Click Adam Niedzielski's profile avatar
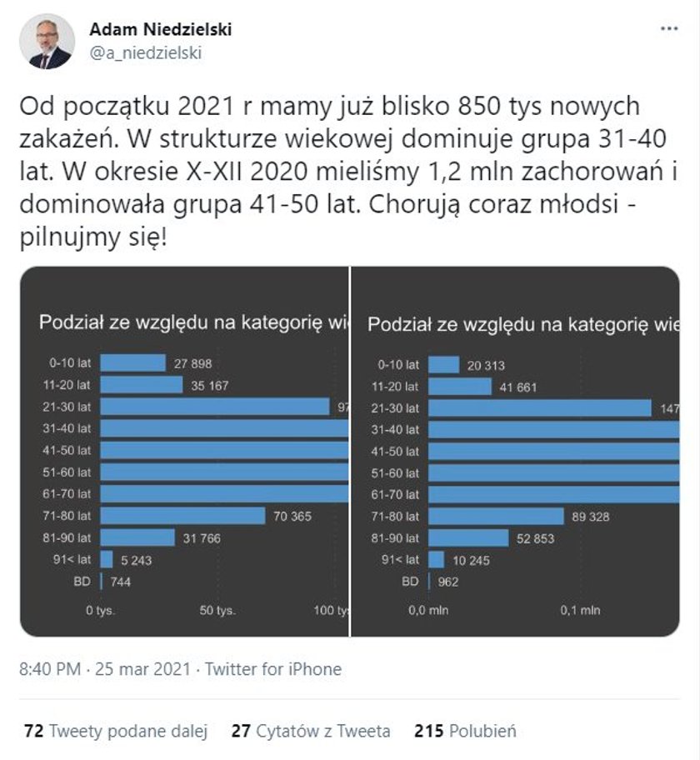The width and height of the screenshot is (700, 760). (47, 41)
